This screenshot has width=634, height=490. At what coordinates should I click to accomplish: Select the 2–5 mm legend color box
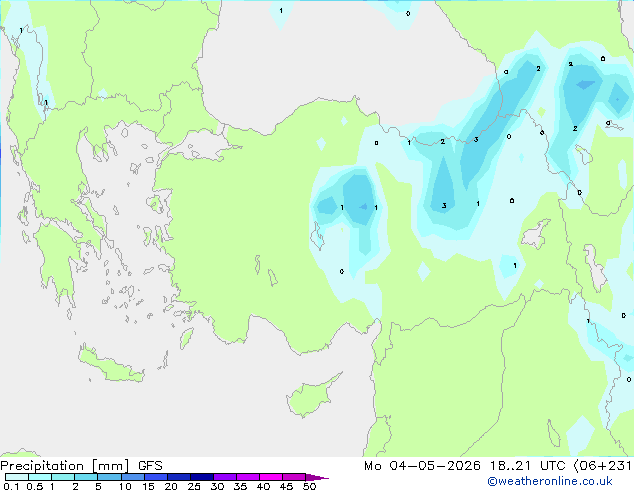point(86,477)
